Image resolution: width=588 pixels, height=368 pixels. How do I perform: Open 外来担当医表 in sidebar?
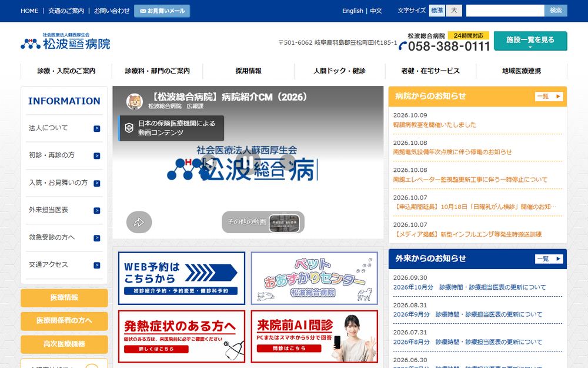64,210
